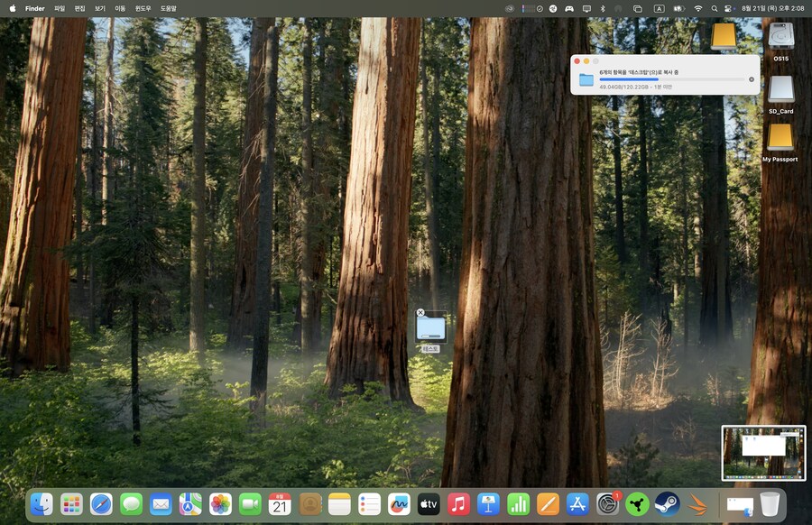This screenshot has width=812, height=525.
Task: Open the green three-node app in Dock
Action: click(x=638, y=503)
